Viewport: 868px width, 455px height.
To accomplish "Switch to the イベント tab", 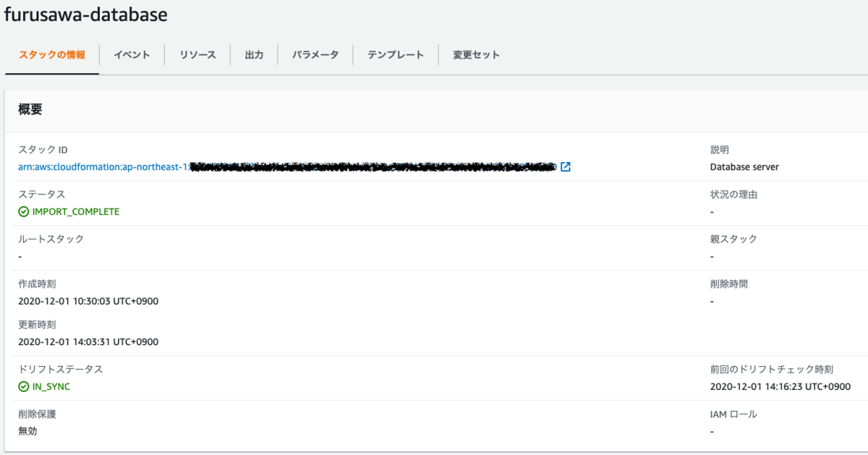I will [x=132, y=55].
